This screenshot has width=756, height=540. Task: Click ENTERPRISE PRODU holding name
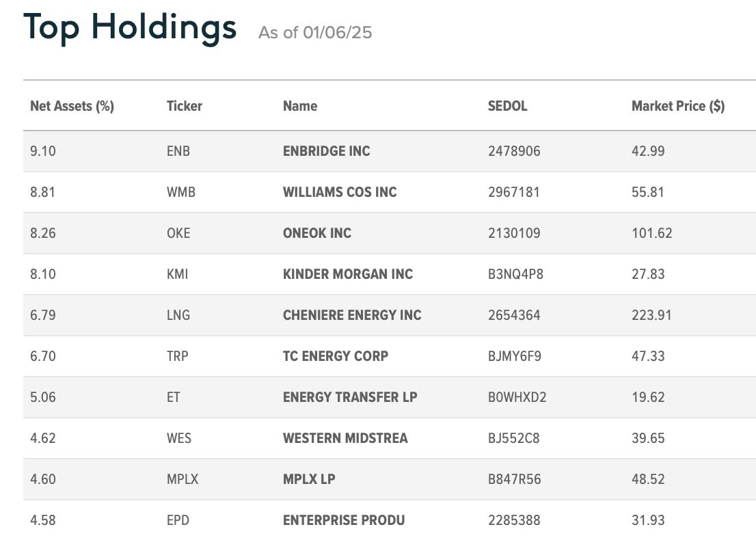tap(344, 519)
